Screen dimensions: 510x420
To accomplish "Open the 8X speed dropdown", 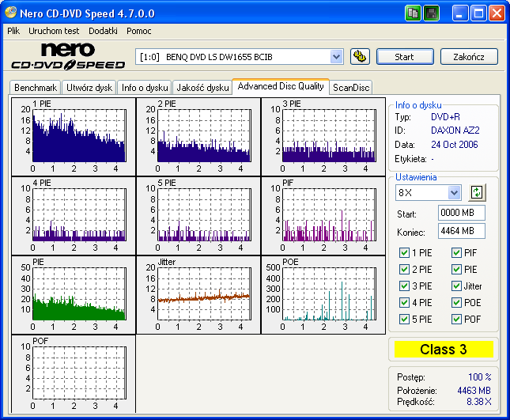I will coord(454,192).
